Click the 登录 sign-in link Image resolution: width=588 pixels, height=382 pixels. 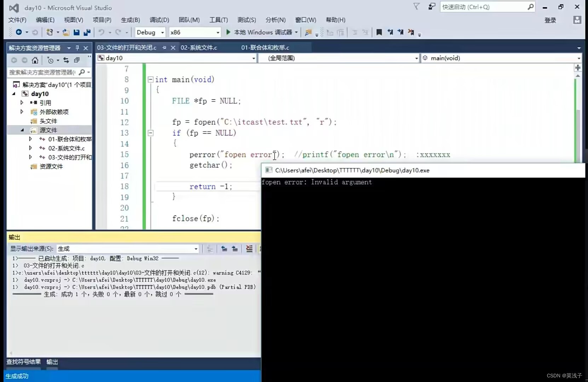[x=550, y=20]
